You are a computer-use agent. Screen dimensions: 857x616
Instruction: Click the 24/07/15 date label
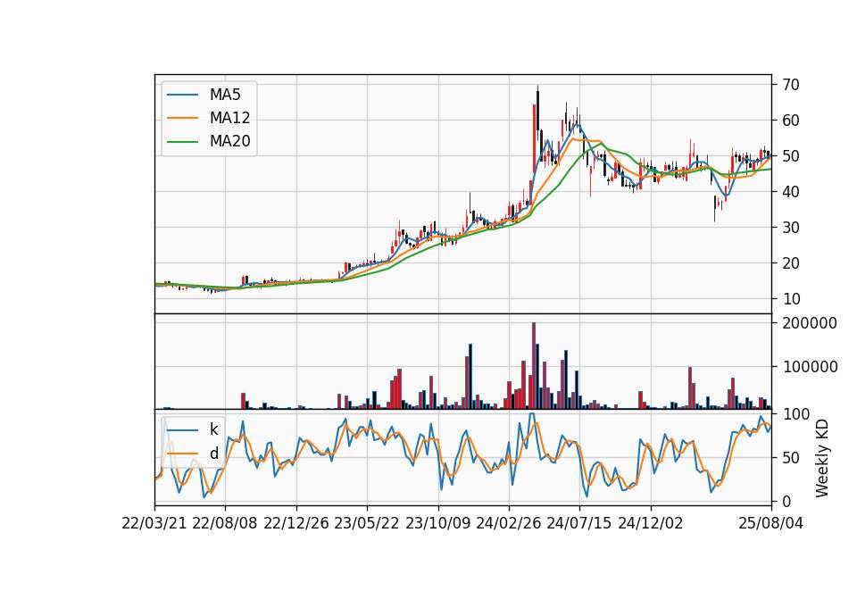pos(579,523)
